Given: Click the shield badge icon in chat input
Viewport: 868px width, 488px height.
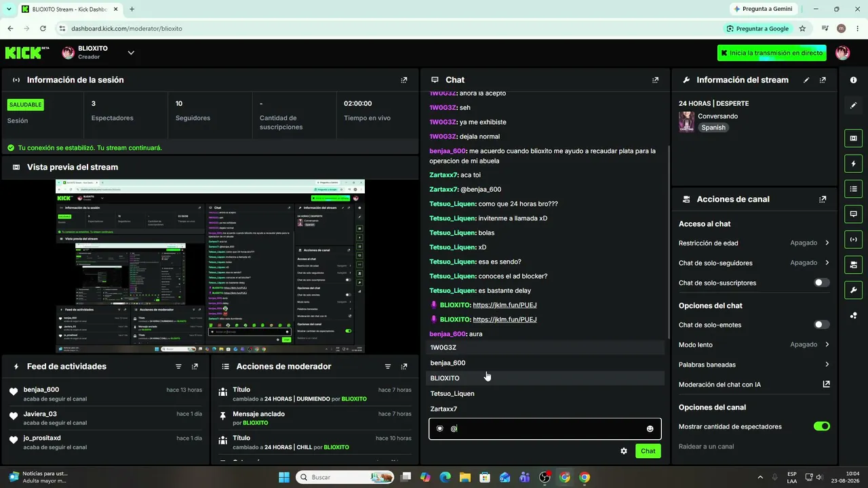Looking at the screenshot, I should pyautogui.click(x=439, y=429).
